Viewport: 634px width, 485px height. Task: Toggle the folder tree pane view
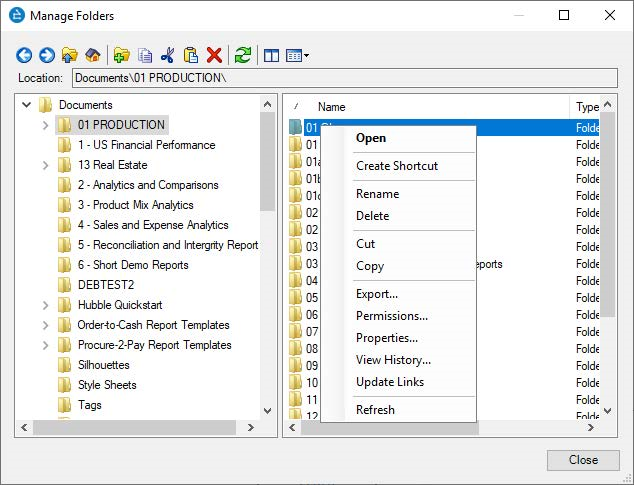pos(271,55)
